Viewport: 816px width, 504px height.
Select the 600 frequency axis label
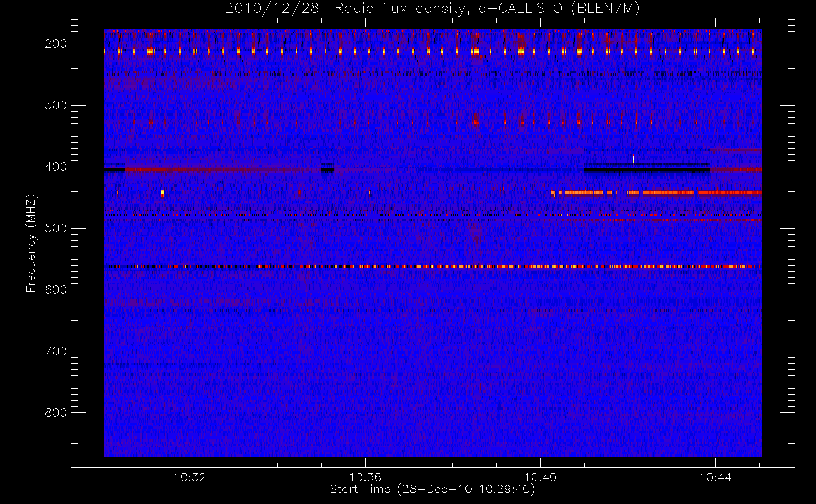pyautogui.click(x=55, y=290)
